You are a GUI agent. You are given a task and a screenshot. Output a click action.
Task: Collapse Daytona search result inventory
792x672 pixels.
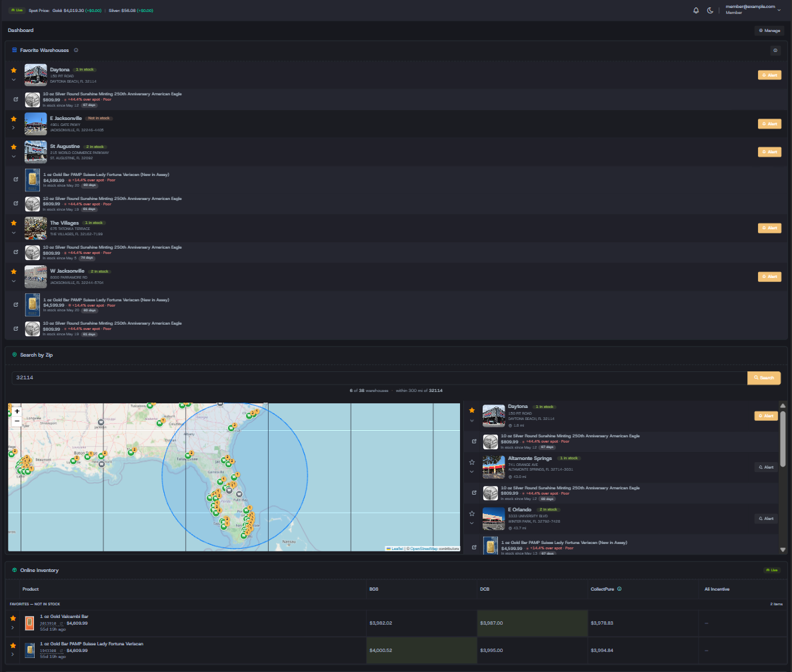coord(472,421)
